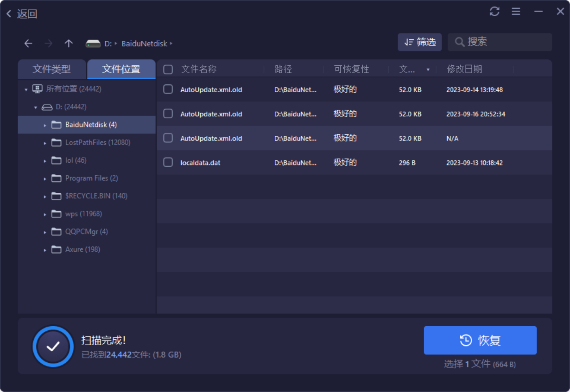Click the 搜索 search input field

pyautogui.click(x=500, y=42)
